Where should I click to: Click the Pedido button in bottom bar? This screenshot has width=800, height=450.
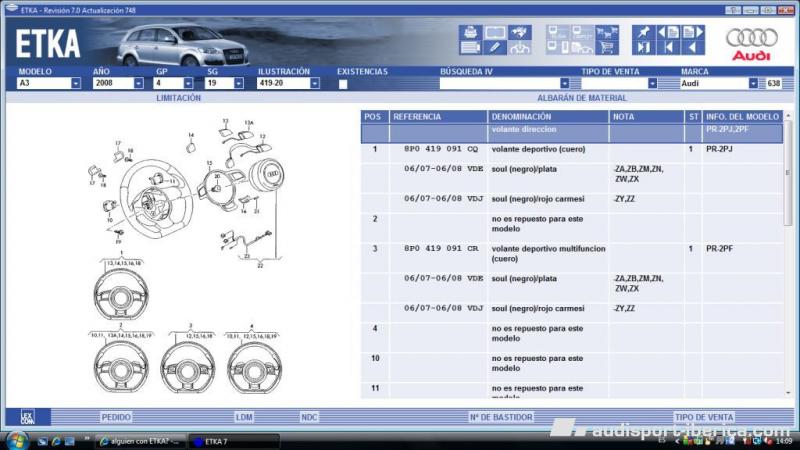pos(116,417)
